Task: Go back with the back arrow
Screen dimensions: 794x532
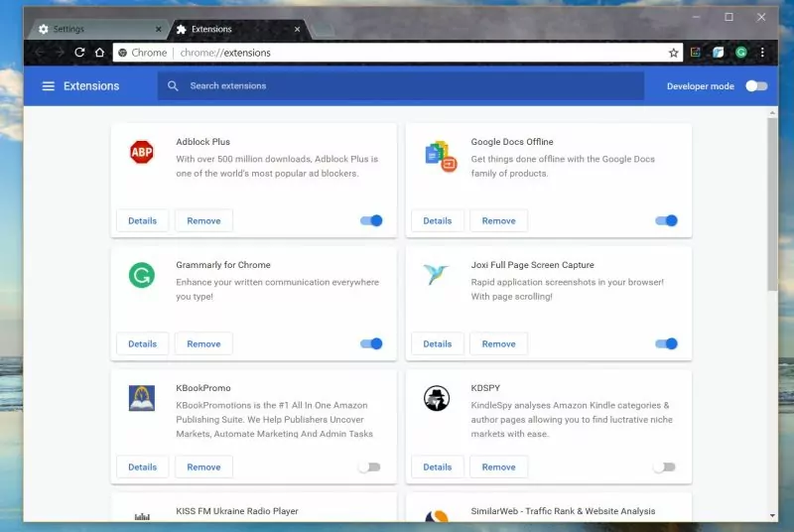Action: (40, 53)
